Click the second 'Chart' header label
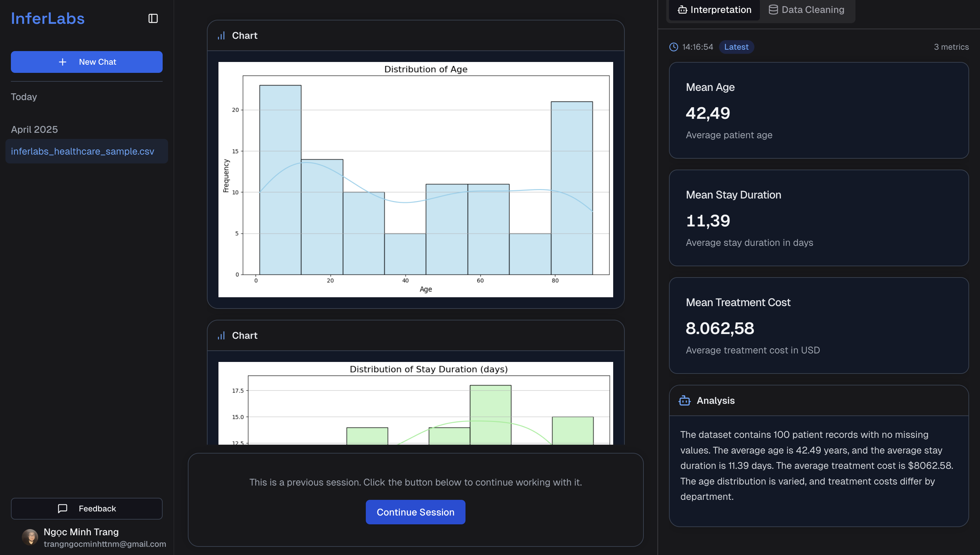The width and height of the screenshot is (980, 555). (245, 335)
